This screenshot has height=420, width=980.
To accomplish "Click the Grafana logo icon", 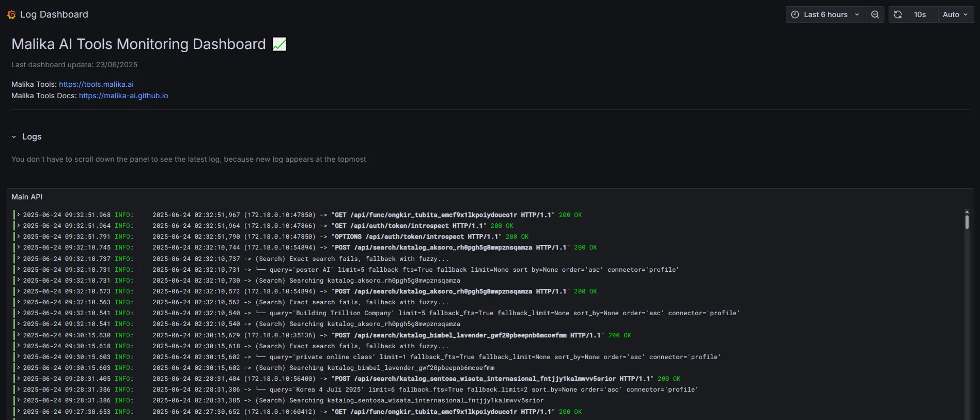I will [x=11, y=14].
